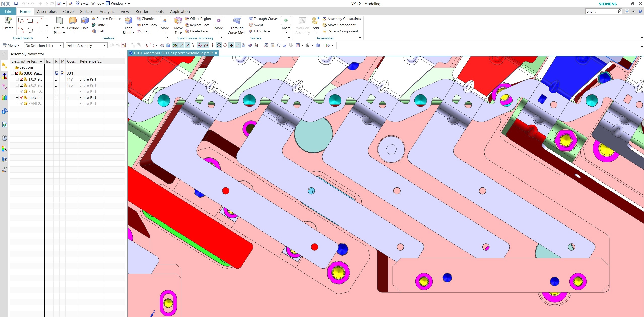Image resolution: width=644 pixels, height=317 pixels.
Task: Open the Entire Assembly scope dropdown
Action: click(x=86, y=46)
